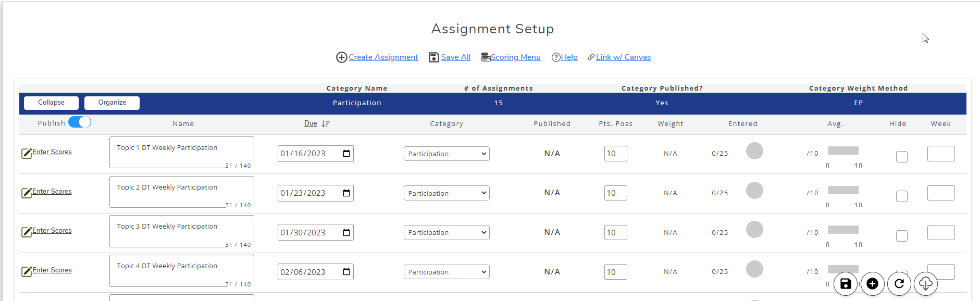Click the average score bar for Topic 3

pyautogui.click(x=843, y=230)
